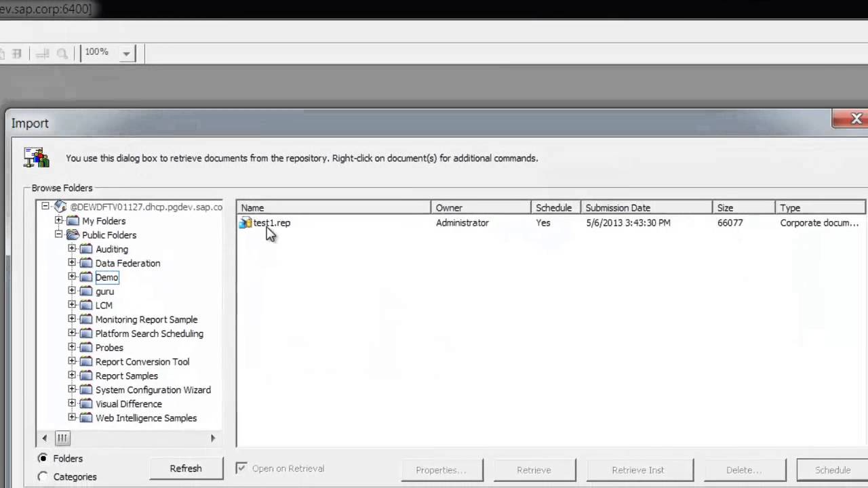Expand the LCM folder node
This screenshot has width=868, height=488.
click(72, 305)
